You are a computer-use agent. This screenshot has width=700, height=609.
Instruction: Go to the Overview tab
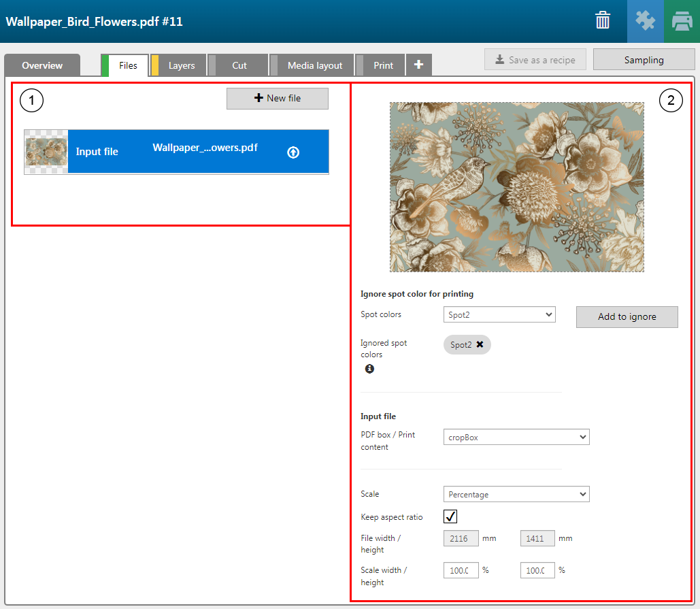[42, 65]
